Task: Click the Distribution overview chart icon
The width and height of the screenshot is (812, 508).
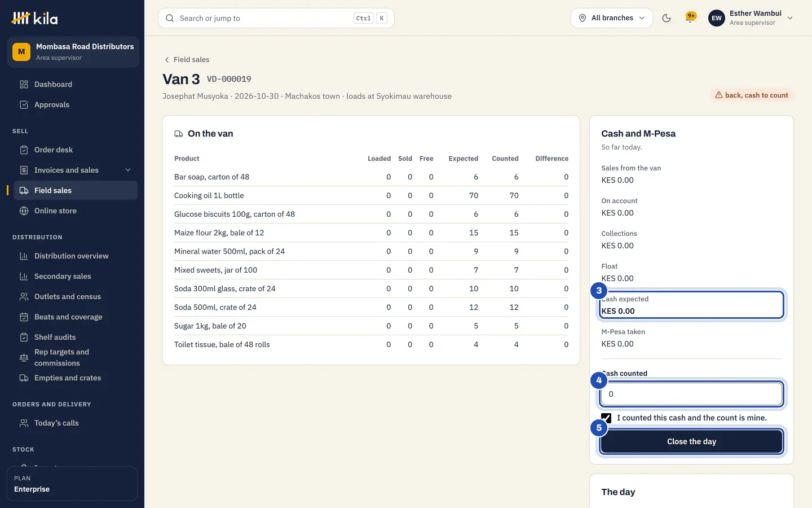Action: [x=24, y=256]
